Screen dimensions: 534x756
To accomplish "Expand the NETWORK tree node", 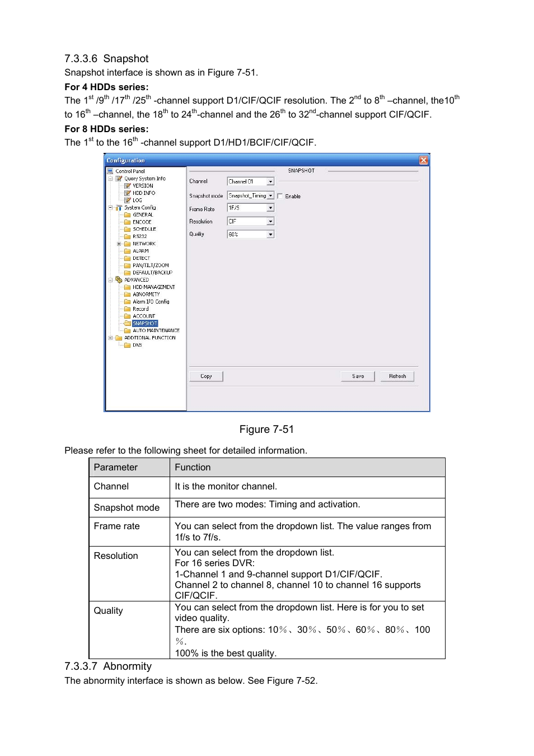I will click(x=119, y=244).
